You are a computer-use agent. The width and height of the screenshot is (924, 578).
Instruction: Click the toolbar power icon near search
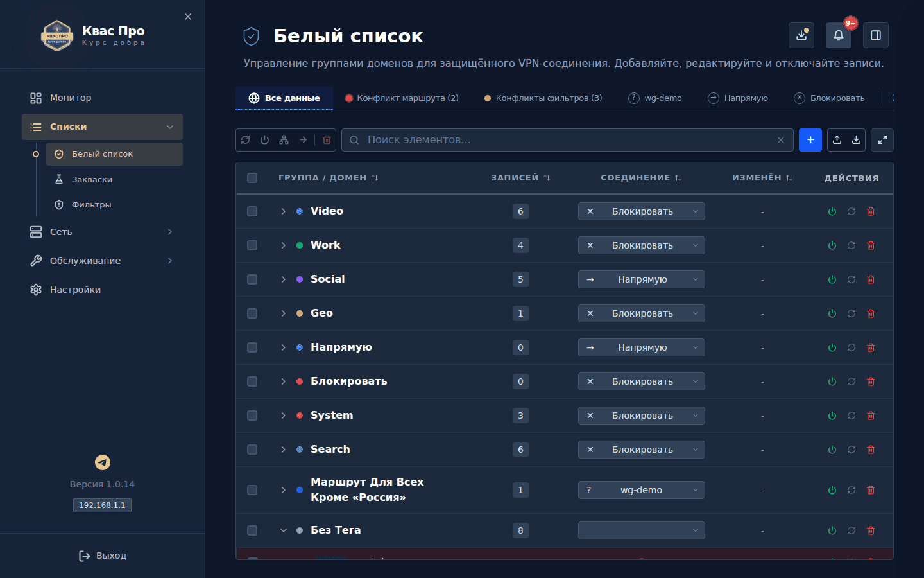click(x=265, y=140)
